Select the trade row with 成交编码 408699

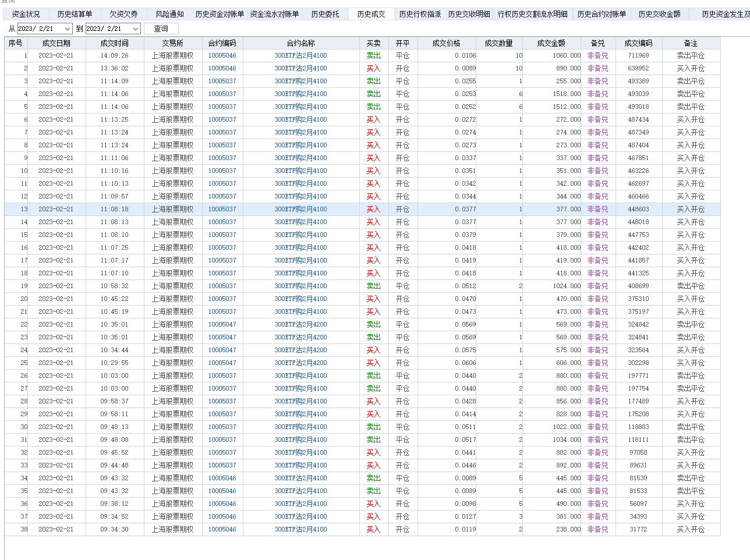(x=638, y=286)
